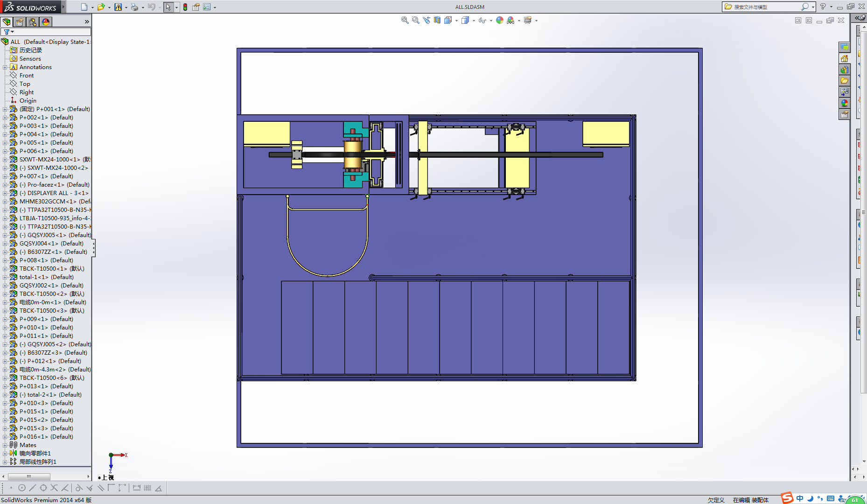Click the Sogou input method icon in tray

coord(787,498)
